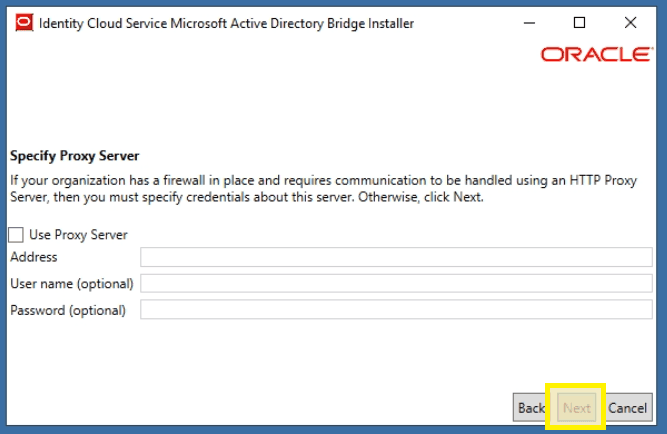
Task: Select the Password (optional) text box
Action: point(396,310)
